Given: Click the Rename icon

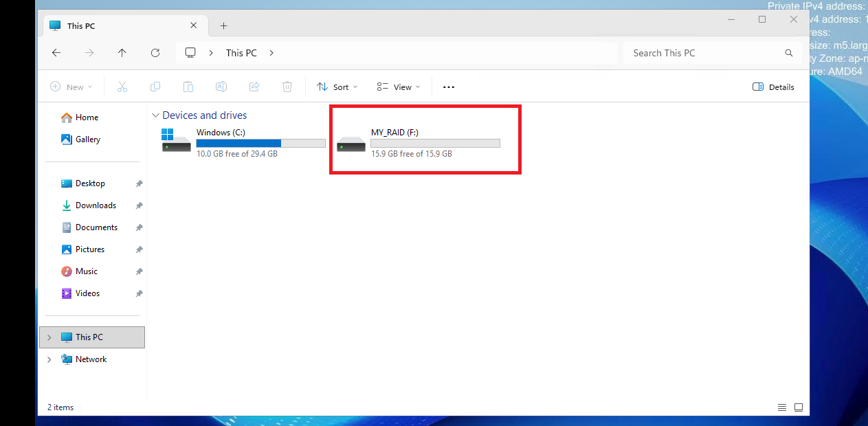Looking at the screenshot, I should pos(221,87).
